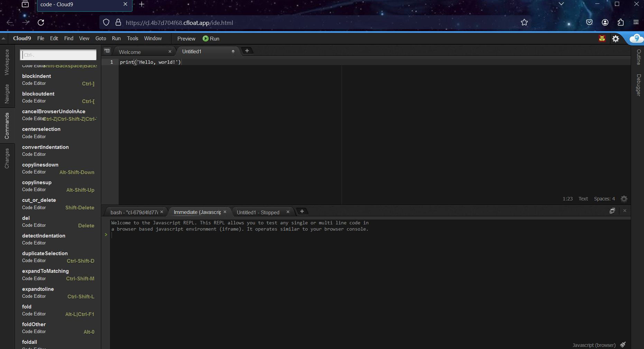Image resolution: width=644 pixels, height=349 pixels.
Task: Click the tracking protection shield icon
Action: [x=106, y=23]
